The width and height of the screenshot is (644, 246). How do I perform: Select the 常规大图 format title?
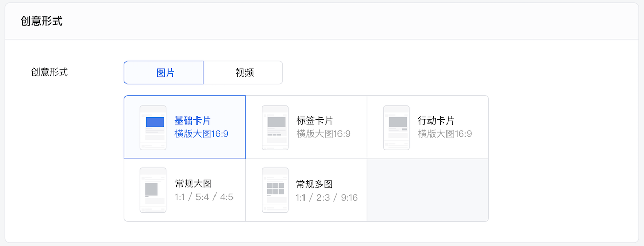pos(193,184)
